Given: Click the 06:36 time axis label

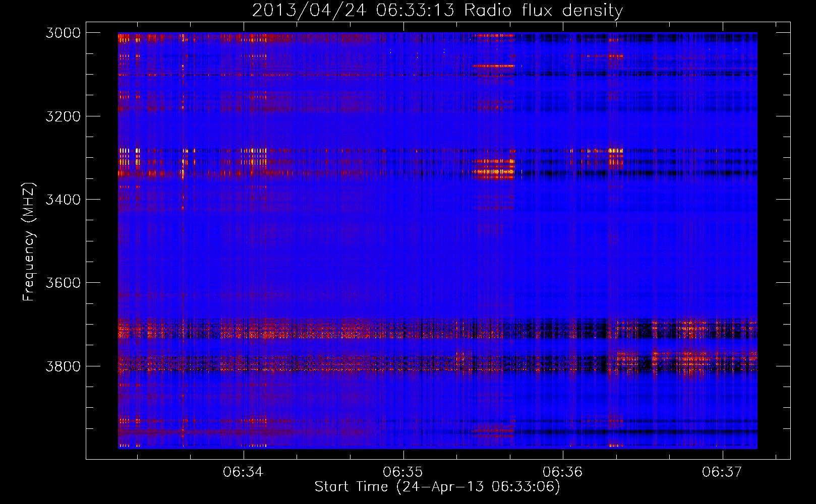Looking at the screenshot, I should (562, 472).
